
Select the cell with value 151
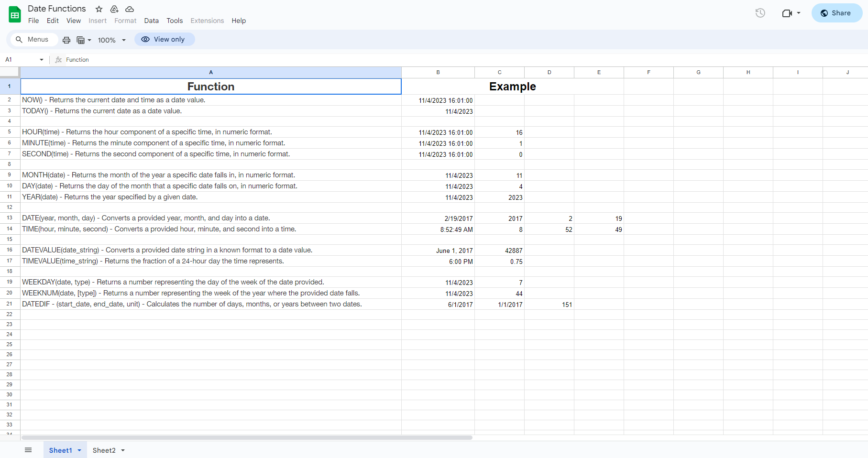click(549, 305)
